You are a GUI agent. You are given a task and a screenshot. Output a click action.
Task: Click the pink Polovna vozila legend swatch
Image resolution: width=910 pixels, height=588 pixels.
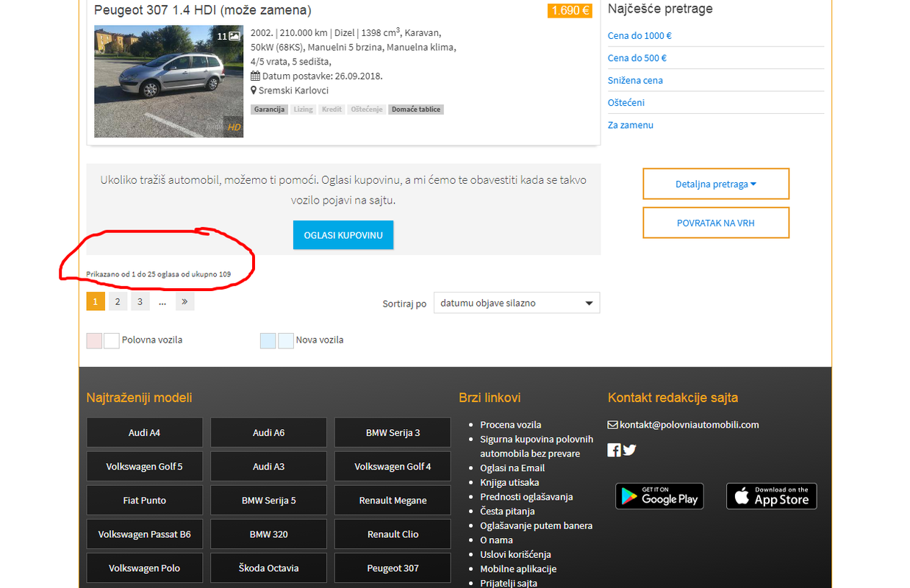click(94, 340)
